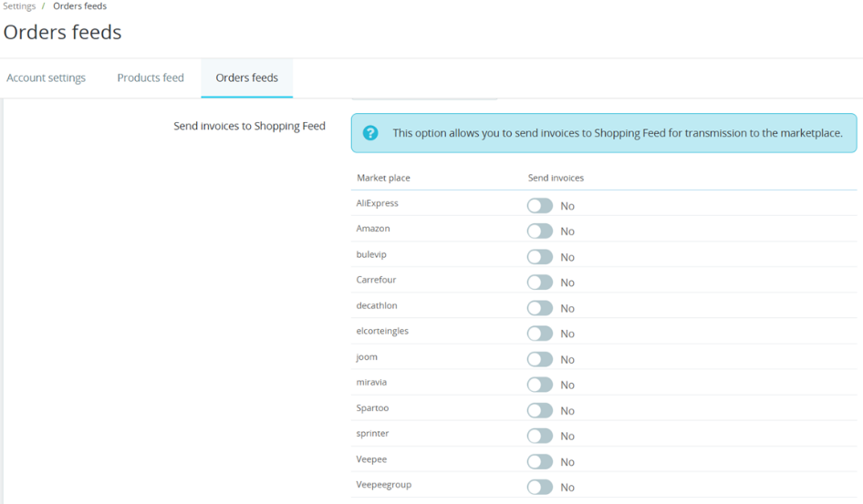Click the Market place column header
The height and width of the screenshot is (504, 863).
click(383, 178)
